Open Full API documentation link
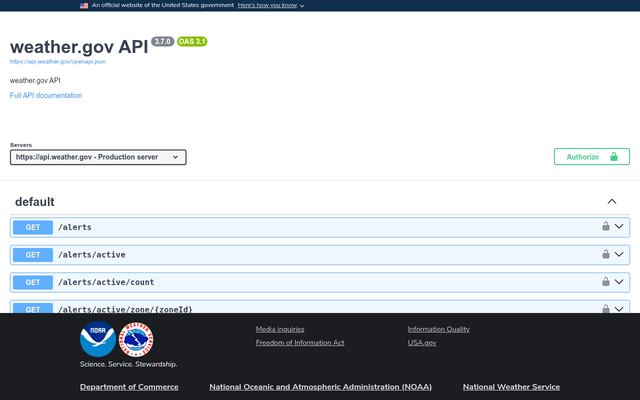 (x=46, y=96)
